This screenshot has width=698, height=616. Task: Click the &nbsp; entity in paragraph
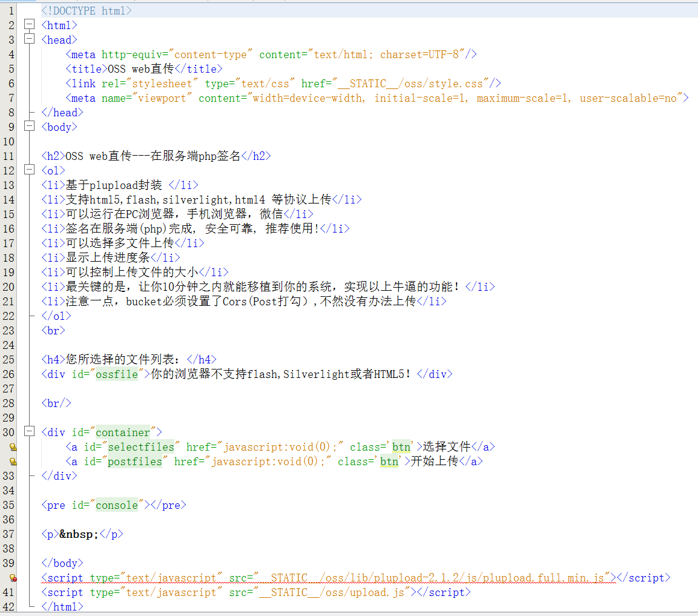79,534
